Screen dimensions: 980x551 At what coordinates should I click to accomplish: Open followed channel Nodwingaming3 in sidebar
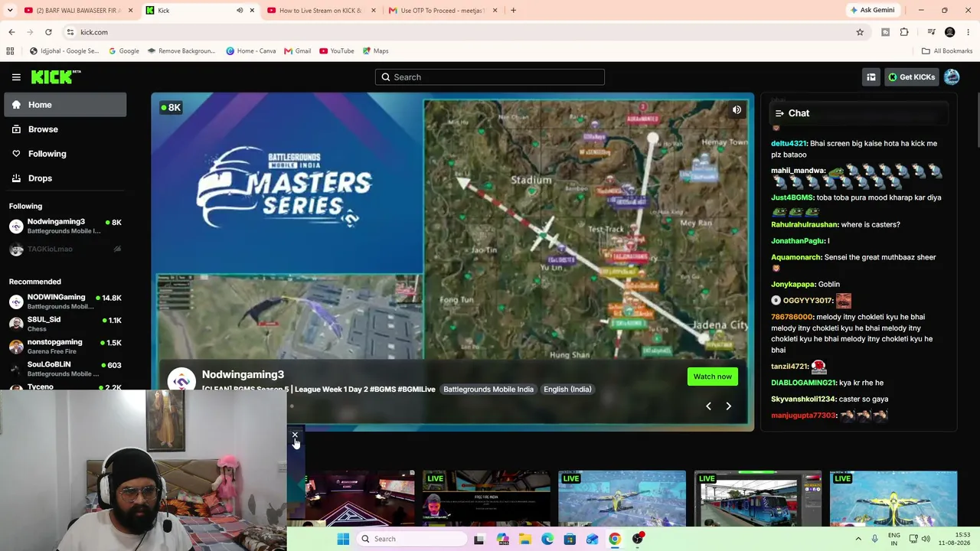tap(65, 226)
